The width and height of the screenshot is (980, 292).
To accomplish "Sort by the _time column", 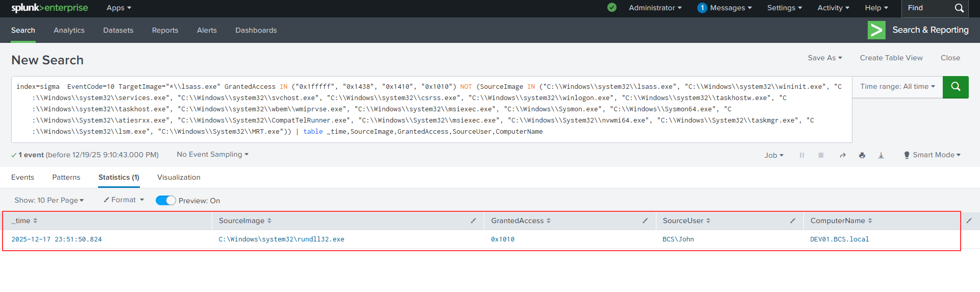I will tap(24, 221).
